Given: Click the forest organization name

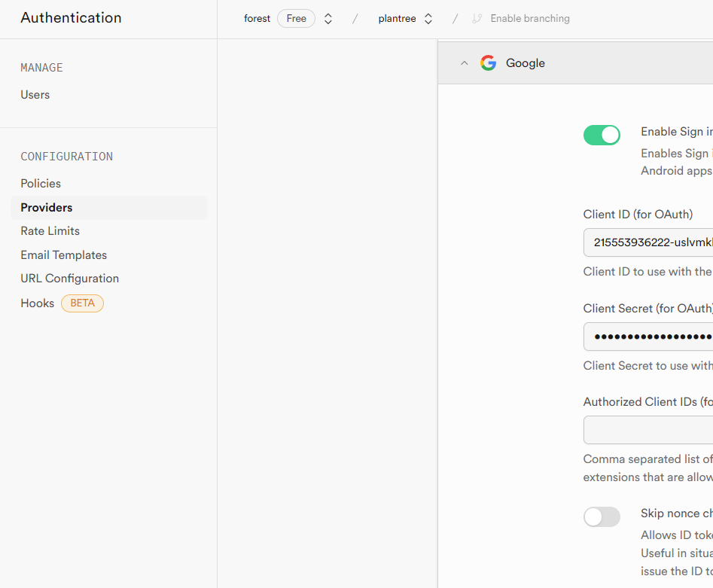Looking at the screenshot, I should tap(257, 19).
